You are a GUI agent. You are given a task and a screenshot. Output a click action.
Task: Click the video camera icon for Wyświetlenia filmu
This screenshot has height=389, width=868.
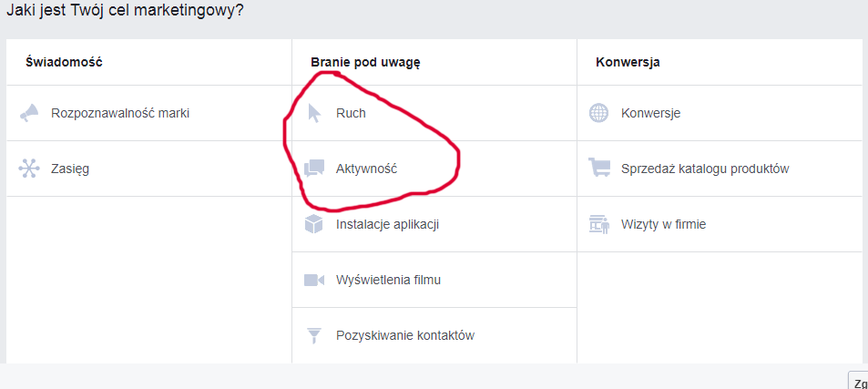pyautogui.click(x=314, y=280)
